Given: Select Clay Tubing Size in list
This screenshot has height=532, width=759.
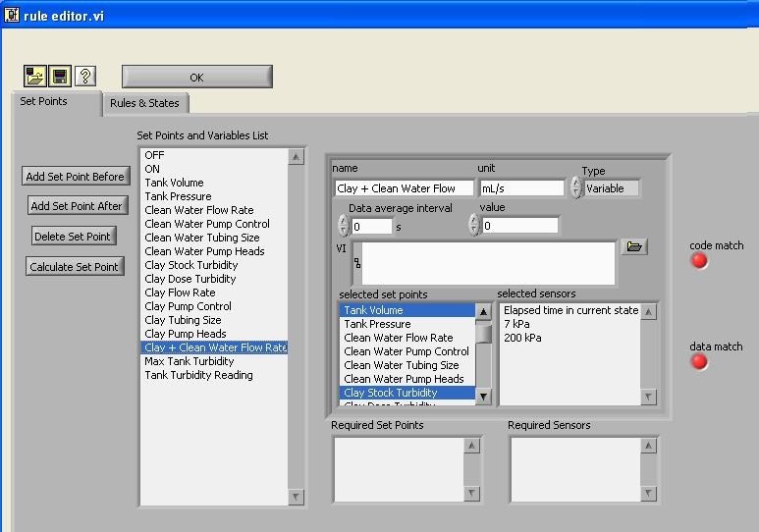Looking at the screenshot, I should pos(214,320).
